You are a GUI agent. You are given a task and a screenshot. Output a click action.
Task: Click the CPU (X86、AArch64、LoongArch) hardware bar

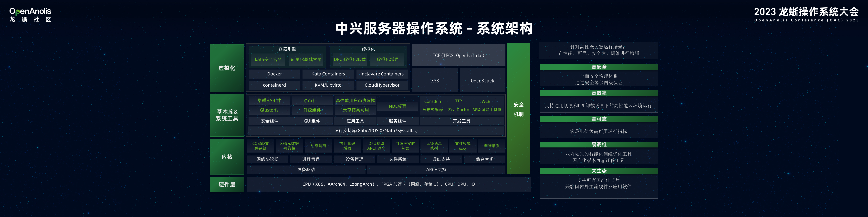tap(388, 184)
